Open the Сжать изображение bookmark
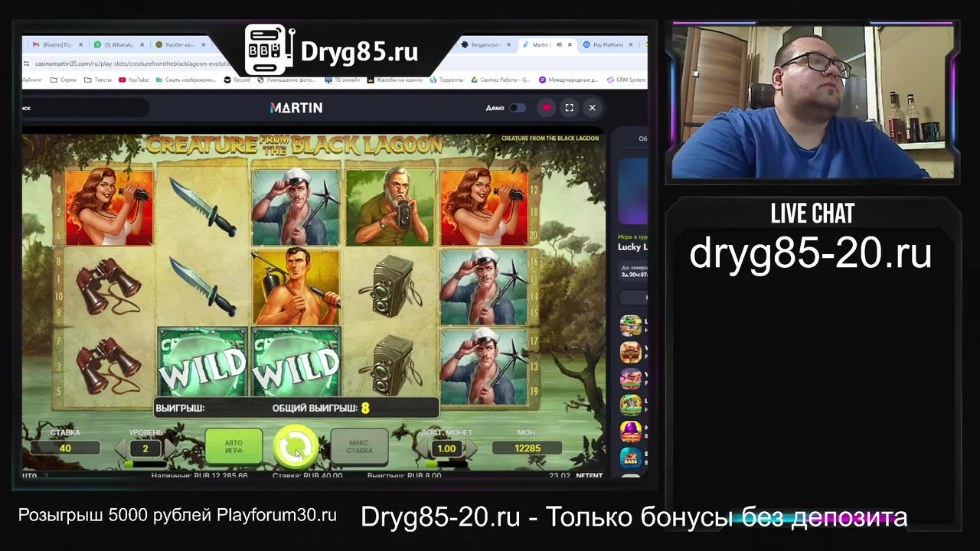The width and height of the screenshot is (980, 551). click(x=185, y=80)
